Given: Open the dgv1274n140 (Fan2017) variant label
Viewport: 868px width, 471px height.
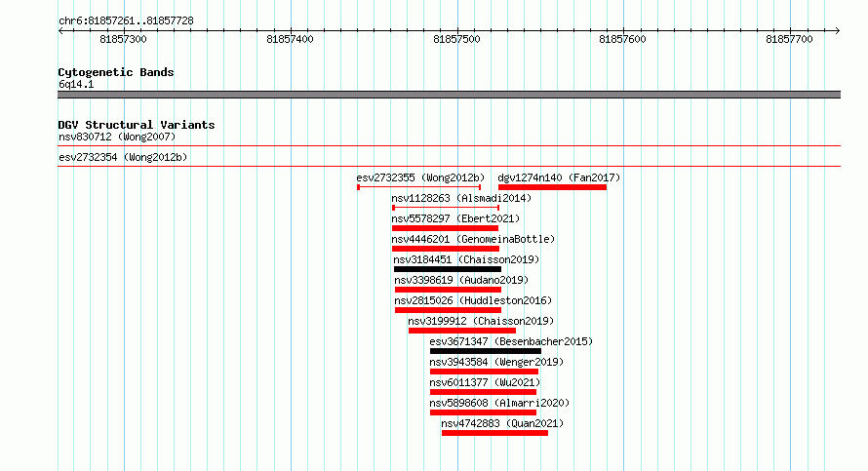Looking at the screenshot, I should pos(559,177).
